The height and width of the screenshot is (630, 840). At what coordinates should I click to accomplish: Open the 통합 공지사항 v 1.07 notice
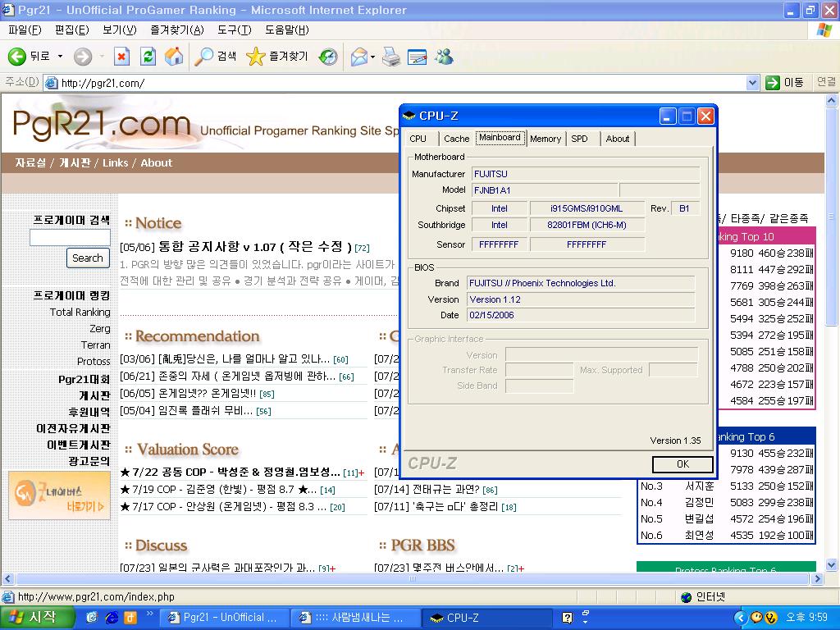255,247
